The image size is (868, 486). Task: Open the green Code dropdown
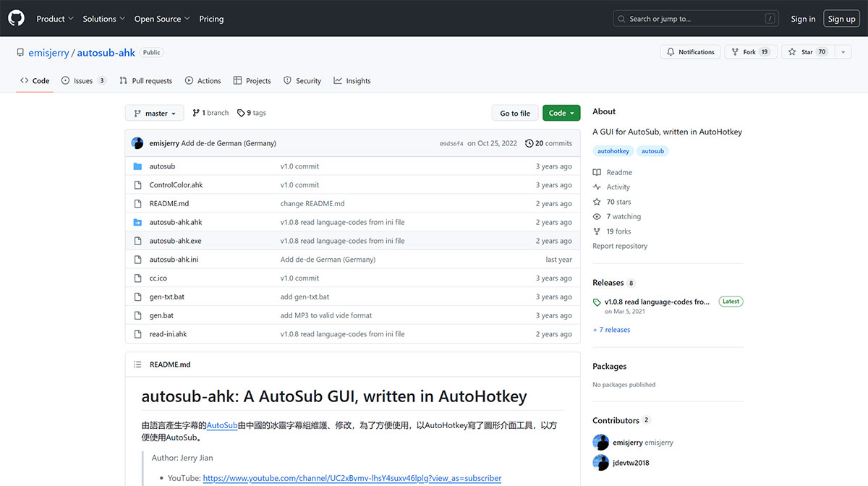(x=561, y=113)
